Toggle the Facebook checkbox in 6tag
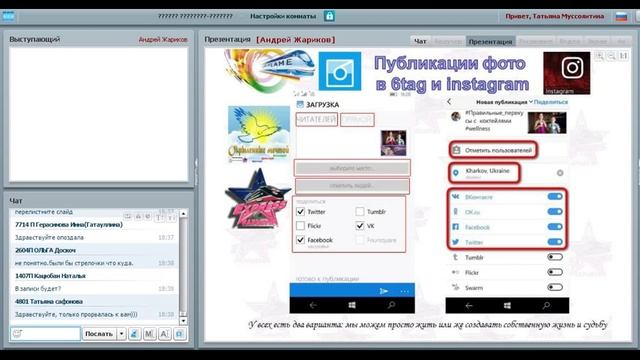Viewport: 640px width, 360px height. (300, 240)
